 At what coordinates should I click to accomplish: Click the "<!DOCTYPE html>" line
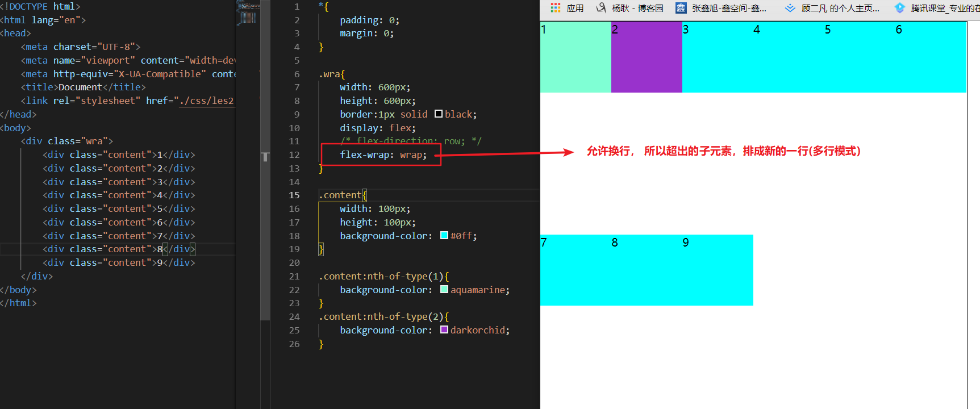[40, 6]
